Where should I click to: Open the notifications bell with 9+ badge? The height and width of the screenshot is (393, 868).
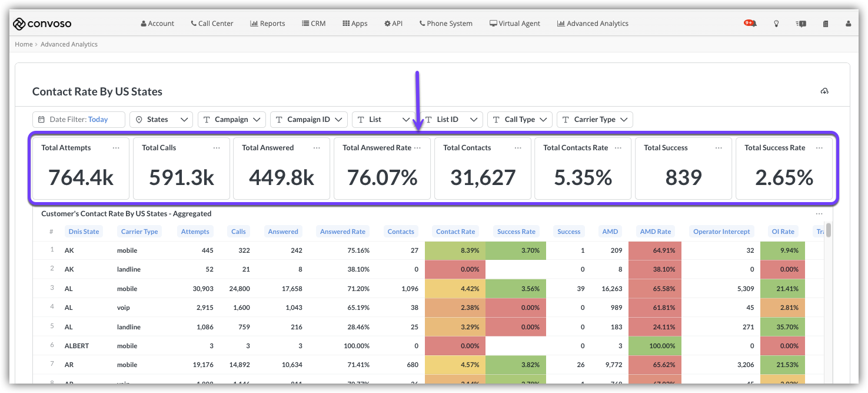[750, 24]
